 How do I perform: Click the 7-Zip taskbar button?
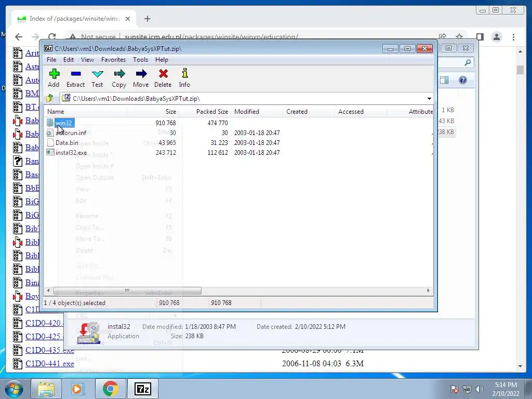pos(142,389)
